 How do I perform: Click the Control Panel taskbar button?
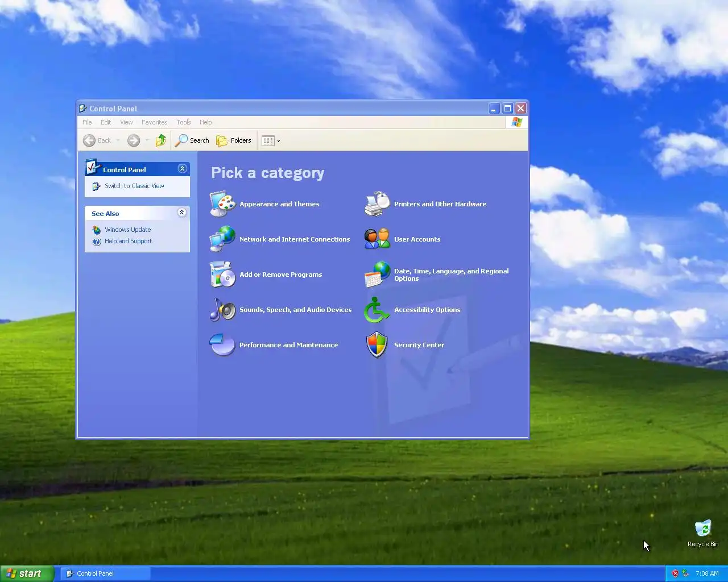[106, 573]
